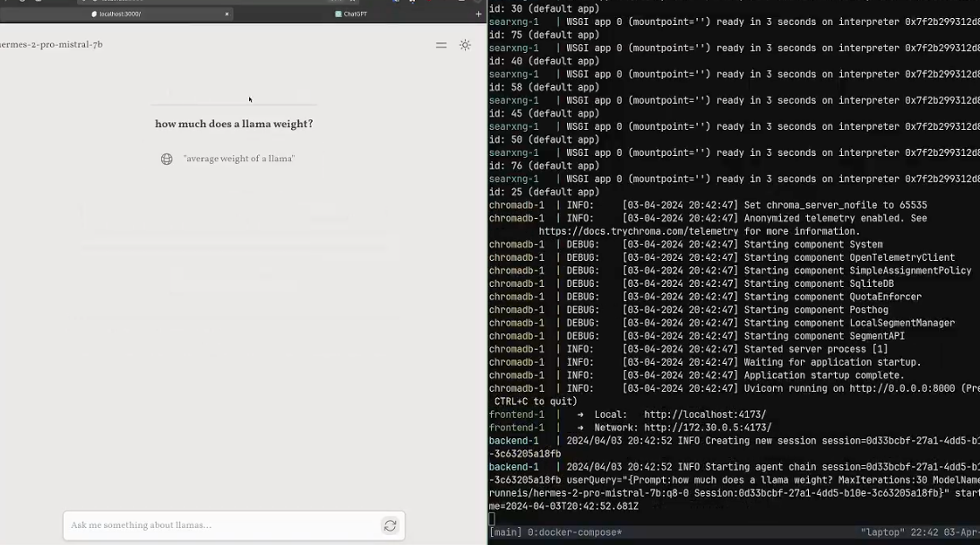Click the terminal cursor block at the prompt
Screen dimensions: 980x545
(492, 519)
